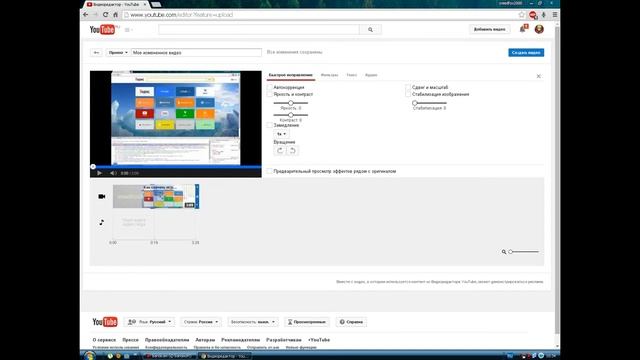Viewport: 640px width, 360px height.
Task: Click the video clip thumbnail on timeline
Action: coord(156,196)
